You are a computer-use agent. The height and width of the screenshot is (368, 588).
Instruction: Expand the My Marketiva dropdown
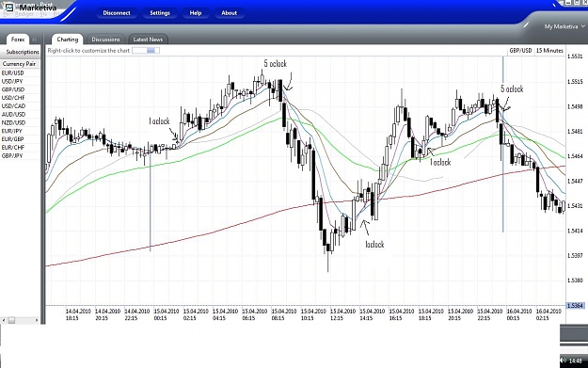point(564,26)
